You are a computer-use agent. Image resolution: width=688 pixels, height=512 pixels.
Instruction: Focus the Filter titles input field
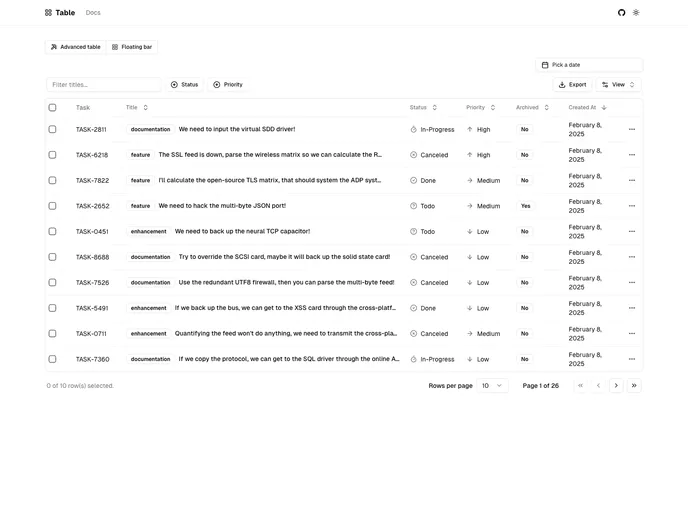pos(103,85)
